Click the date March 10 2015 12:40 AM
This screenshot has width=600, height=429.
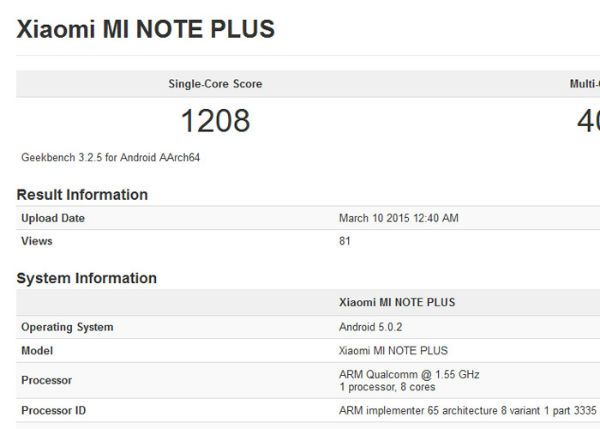399,218
